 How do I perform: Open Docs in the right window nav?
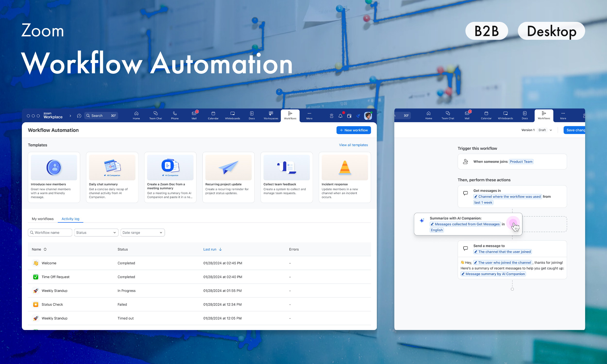[x=524, y=115]
